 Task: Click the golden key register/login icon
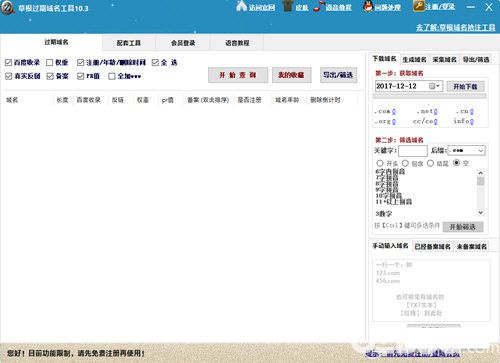418,6
